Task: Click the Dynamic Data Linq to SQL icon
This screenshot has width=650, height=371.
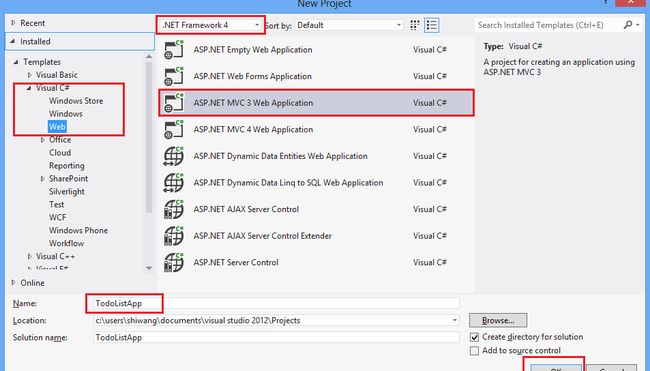Action: [x=174, y=182]
